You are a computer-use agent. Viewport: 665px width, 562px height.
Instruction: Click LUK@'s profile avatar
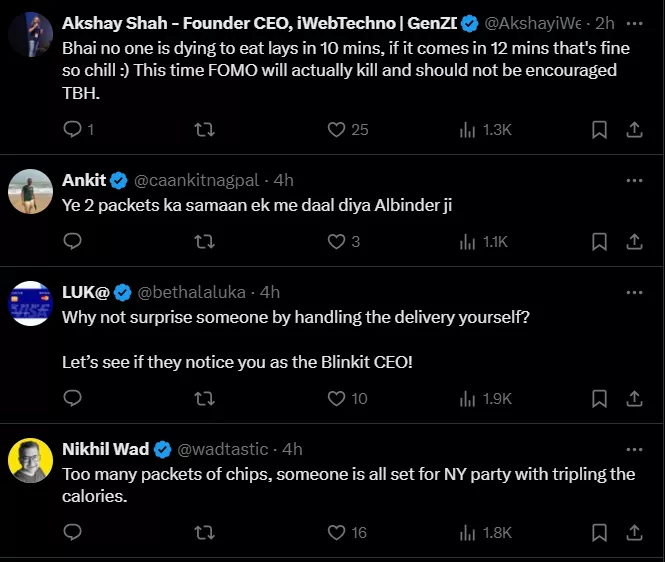31,304
